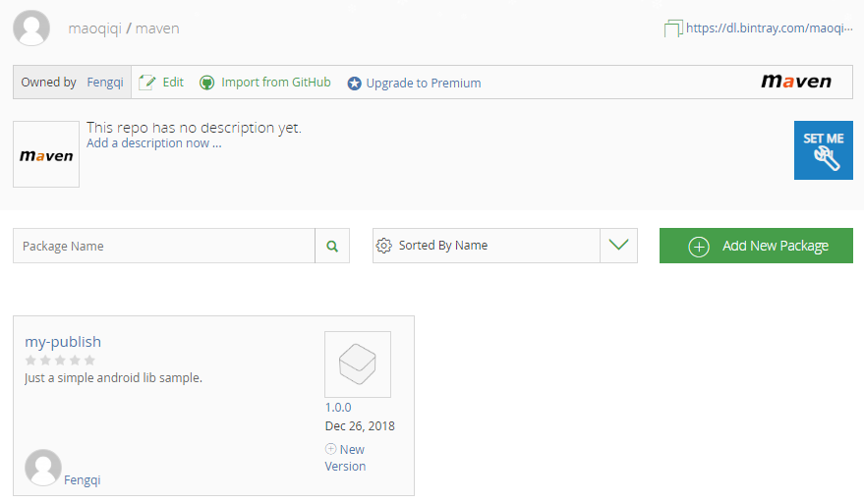Image resolution: width=864 pixels, height=504 pixels.
Task: Open the my-publish package
Action: [x=63, y=342]
